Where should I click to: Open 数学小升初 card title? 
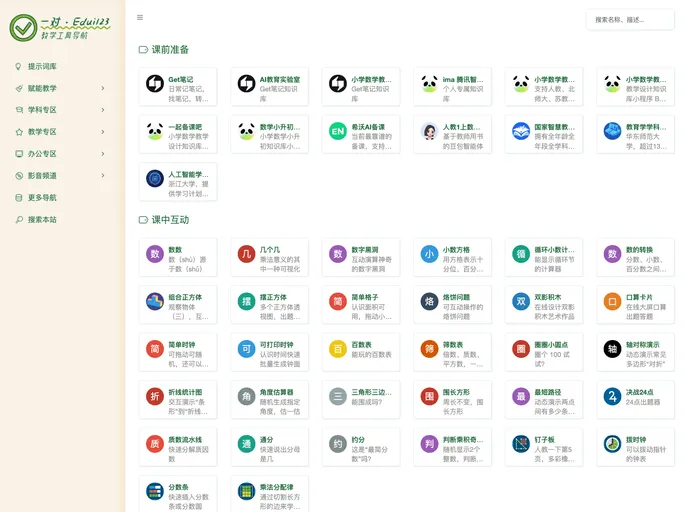280,127
